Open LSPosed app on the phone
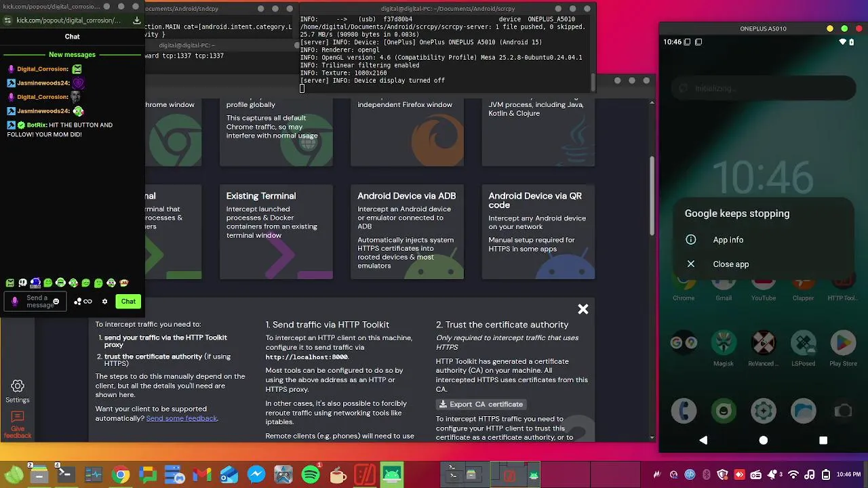Screen dimensions: 868x488 pos(803,348)
